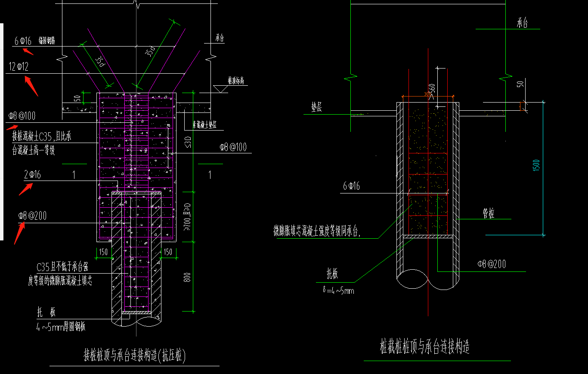Pick the '150' dimension left of the pile
Viewport: 588px width, 374px height.
pyautogui.click(x=103, y=252)
